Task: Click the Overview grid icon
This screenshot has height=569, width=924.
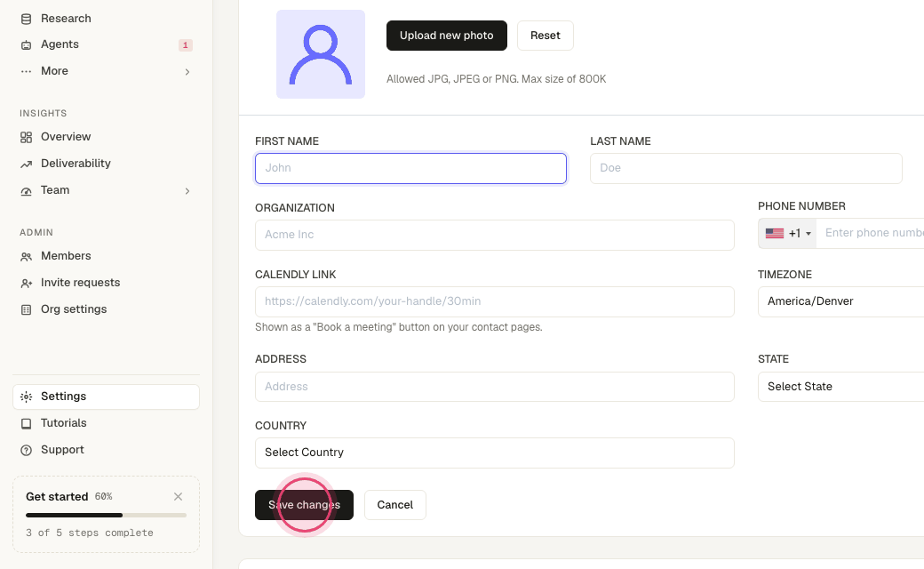Action: click(x=26, y=138)
